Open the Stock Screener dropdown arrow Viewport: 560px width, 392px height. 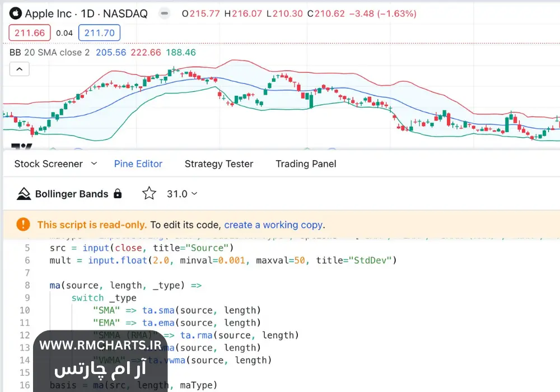coord(94,164)
